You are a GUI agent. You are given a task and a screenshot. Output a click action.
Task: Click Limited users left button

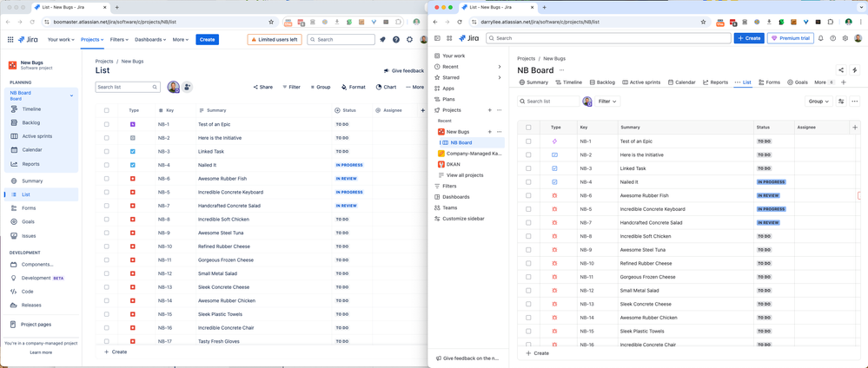pyautogui.click(x=275, y=40)
